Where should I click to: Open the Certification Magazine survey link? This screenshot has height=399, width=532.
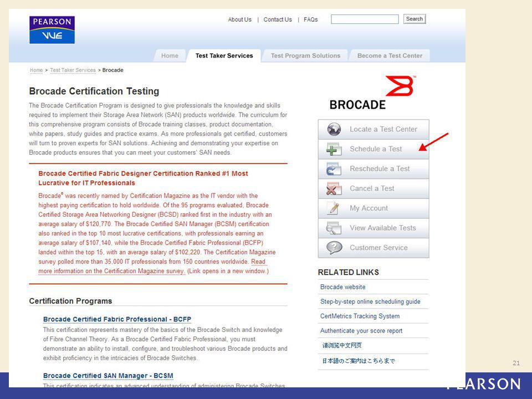(x=111, y=271)
